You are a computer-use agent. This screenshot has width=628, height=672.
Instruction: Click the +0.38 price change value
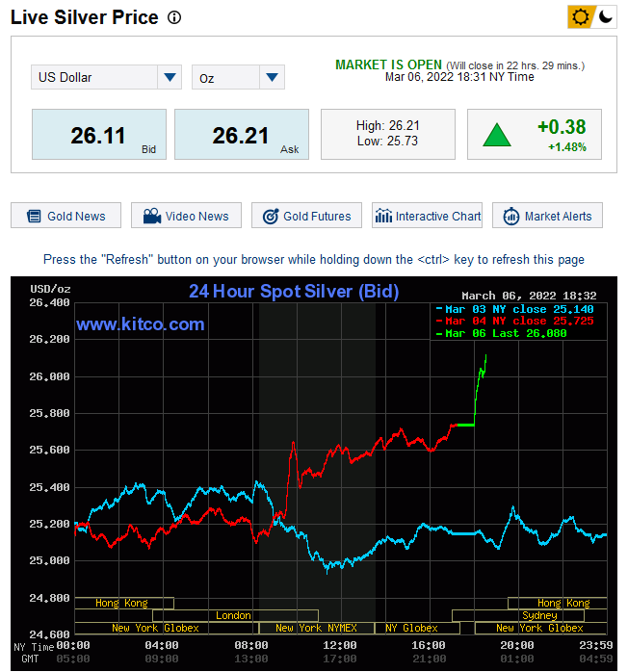tap(562, 127)
